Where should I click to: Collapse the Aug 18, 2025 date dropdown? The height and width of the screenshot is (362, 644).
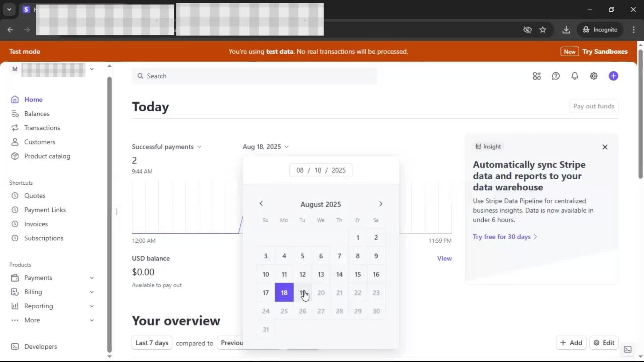click(x=265, y=147)
